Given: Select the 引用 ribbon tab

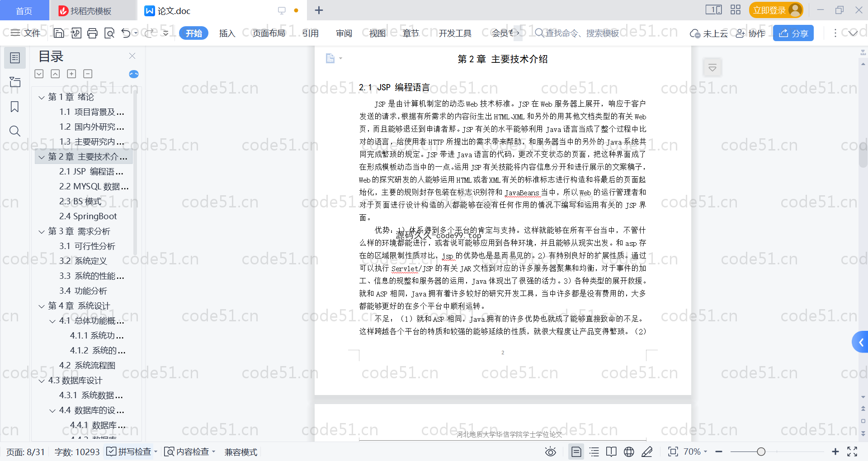Looking at the screenshot, I should click(310, 33).
